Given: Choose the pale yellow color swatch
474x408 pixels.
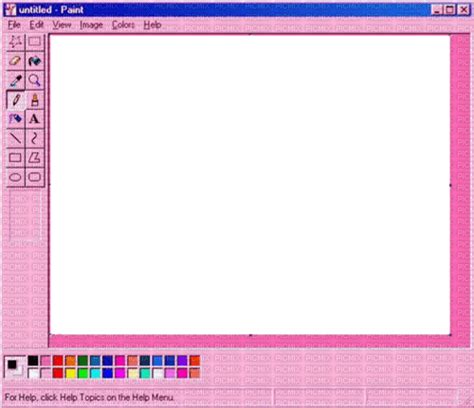Looking at the screenshot, I should [x=133, y=373].
